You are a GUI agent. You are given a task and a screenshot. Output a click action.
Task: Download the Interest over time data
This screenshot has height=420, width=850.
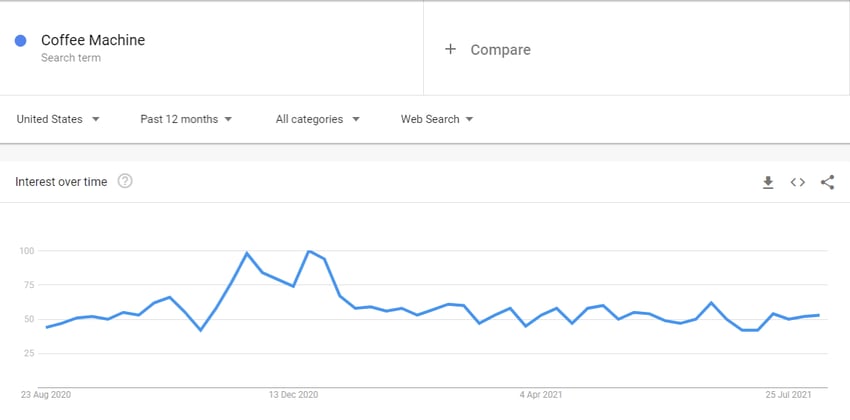pos(768,183)
